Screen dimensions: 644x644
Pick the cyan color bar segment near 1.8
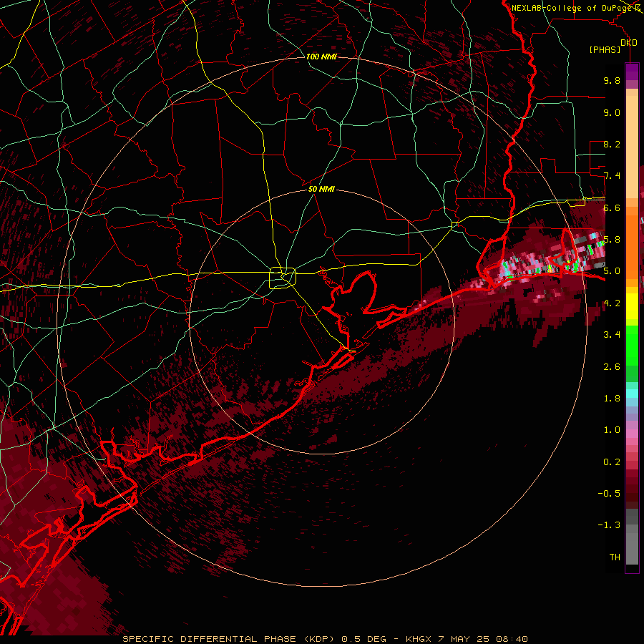632,394
